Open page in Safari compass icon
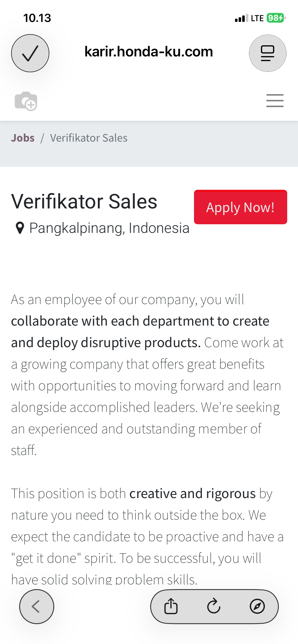 257,607
